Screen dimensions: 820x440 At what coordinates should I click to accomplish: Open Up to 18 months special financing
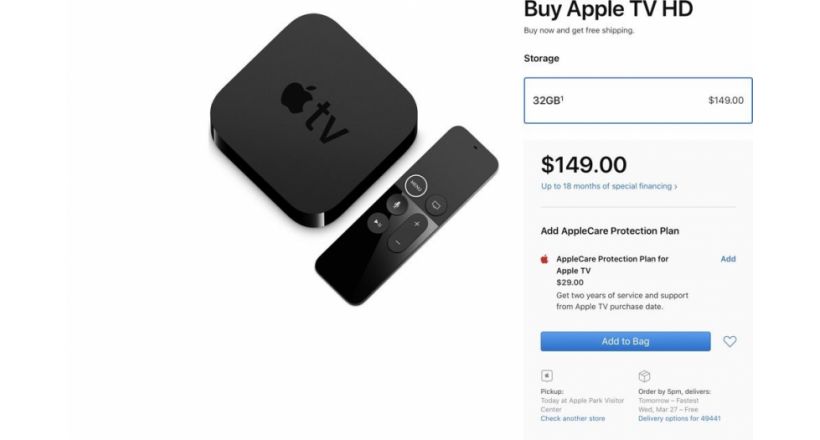(609, 186)
